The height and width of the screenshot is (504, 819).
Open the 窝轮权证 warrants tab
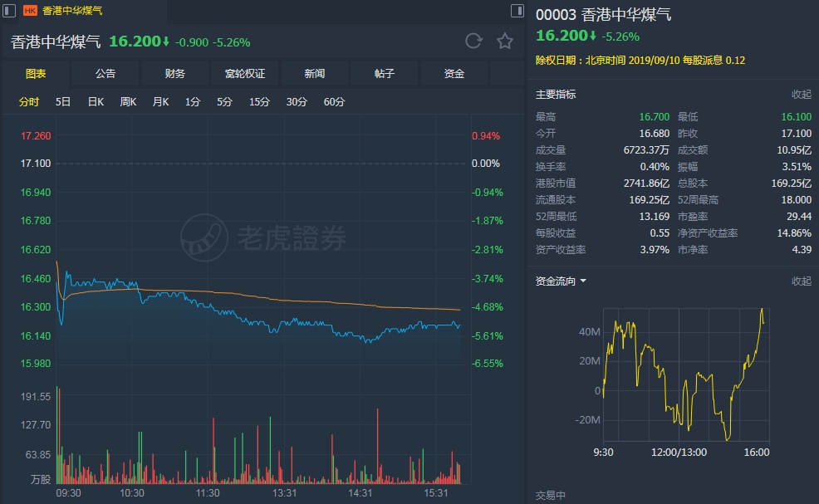[x=245, y=74]
